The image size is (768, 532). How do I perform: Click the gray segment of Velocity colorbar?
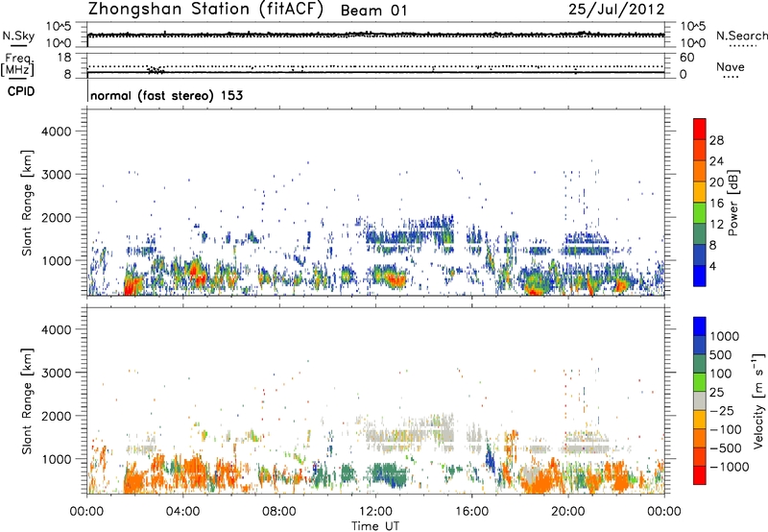point(700,400)
